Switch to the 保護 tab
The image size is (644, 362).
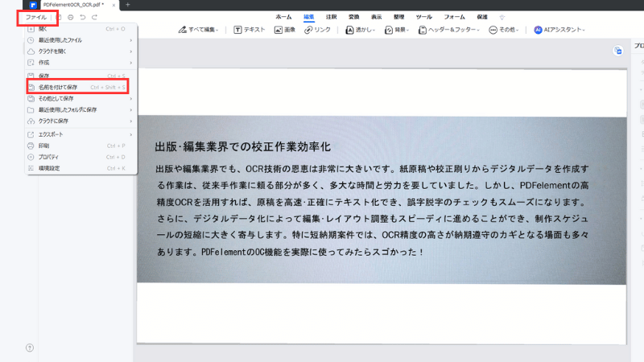(x=482, y=17)
